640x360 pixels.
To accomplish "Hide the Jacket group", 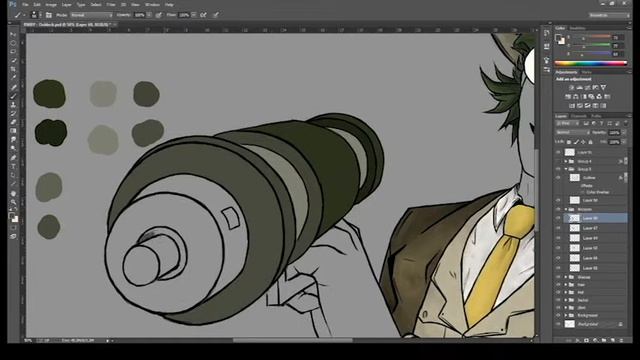I will 558,300.
